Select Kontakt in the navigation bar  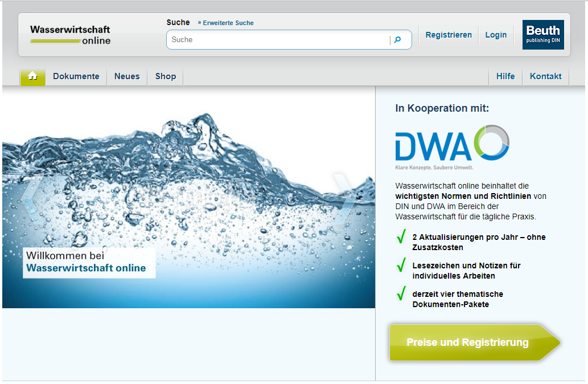click(x=545, y=76)
